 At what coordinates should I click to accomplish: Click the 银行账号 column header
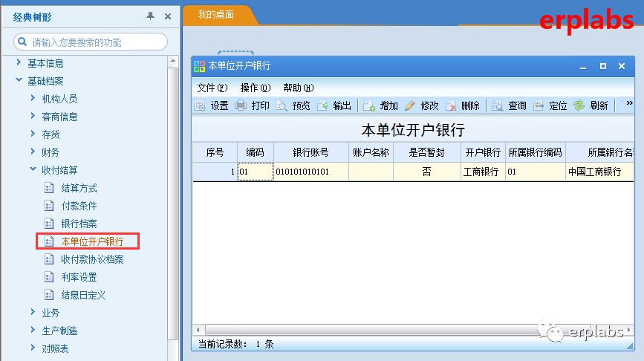pos(311,152)
